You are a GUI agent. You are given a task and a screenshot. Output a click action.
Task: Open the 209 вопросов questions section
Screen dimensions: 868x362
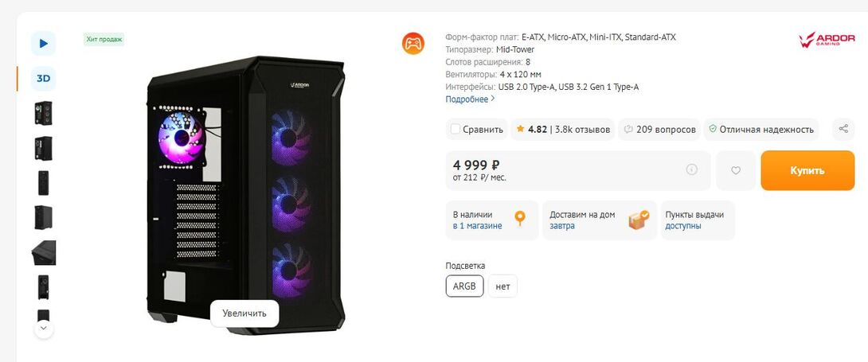point(659,129)
